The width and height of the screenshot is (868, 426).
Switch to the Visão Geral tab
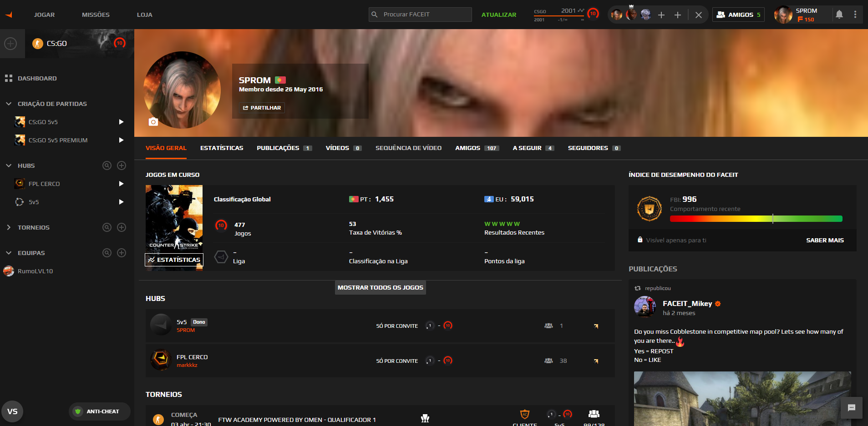tap(166, 148)
